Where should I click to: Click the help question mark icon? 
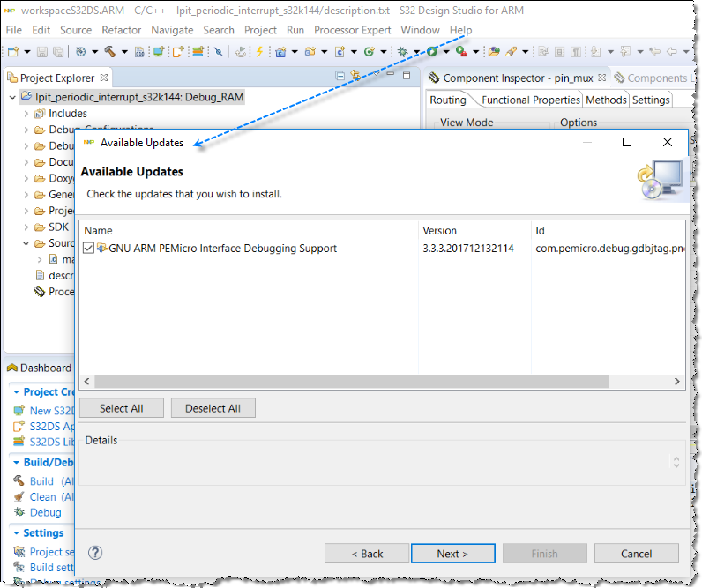pyautogui.click(x=95, y=553)
